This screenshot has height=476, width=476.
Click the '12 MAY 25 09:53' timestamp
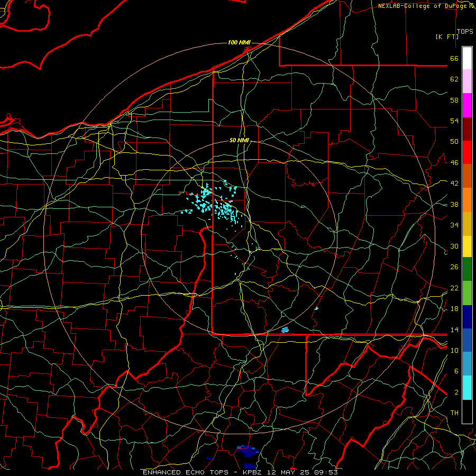pos(303,472)
